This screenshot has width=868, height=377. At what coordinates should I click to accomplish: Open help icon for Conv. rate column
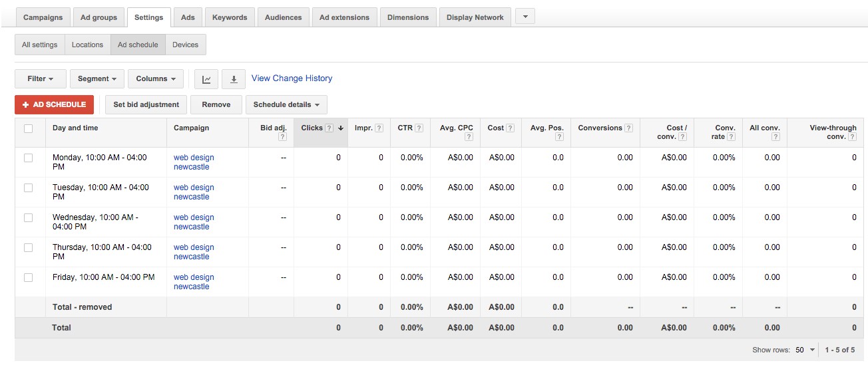tap(732, 137)
